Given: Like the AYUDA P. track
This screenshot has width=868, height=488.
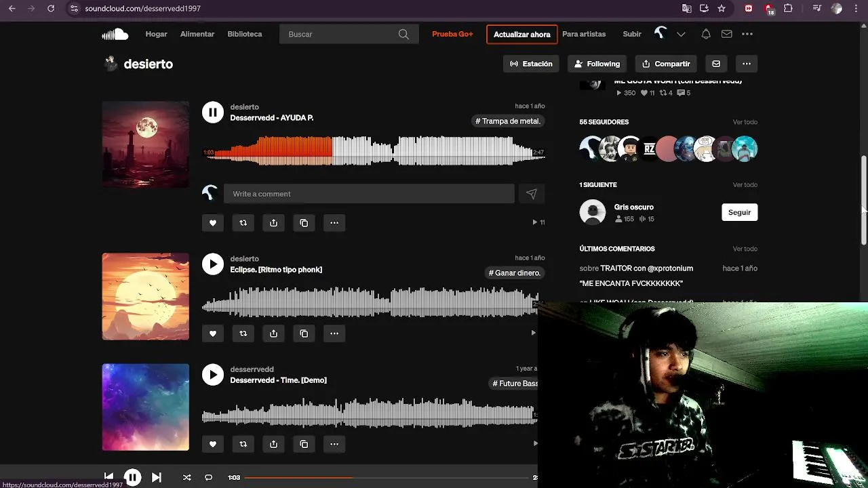Looking at the screenshot, I should 213,223.
